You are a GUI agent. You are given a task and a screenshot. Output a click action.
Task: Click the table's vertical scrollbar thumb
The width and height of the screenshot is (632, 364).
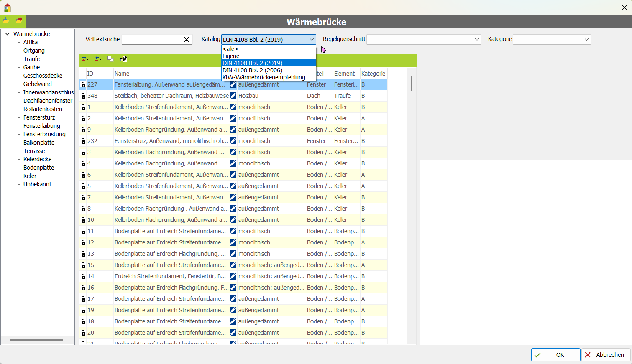click(412, 84)
